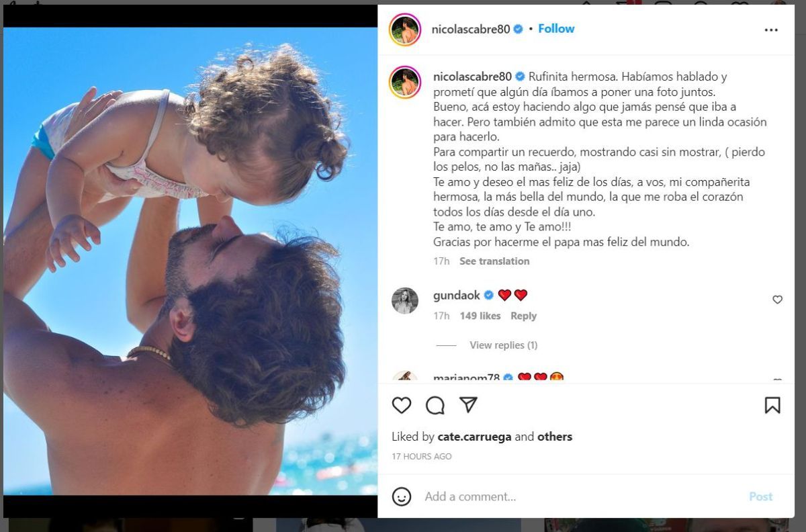Viewport: 806px width, 532px height.
Task: Save post with bookmark icon
Action: click(772, 405)
